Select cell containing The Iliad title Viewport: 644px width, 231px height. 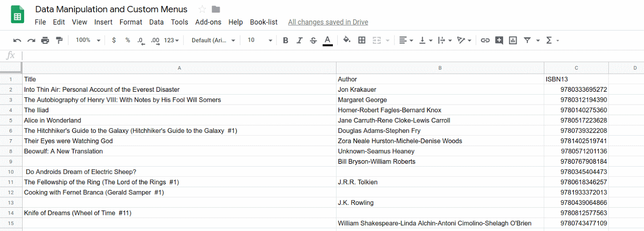[x=179, y=110]
